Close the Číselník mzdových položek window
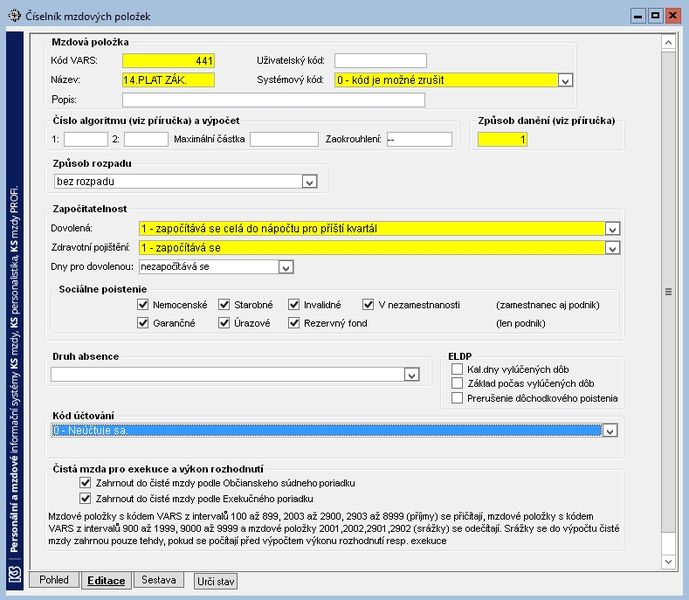 coord(673,16)
